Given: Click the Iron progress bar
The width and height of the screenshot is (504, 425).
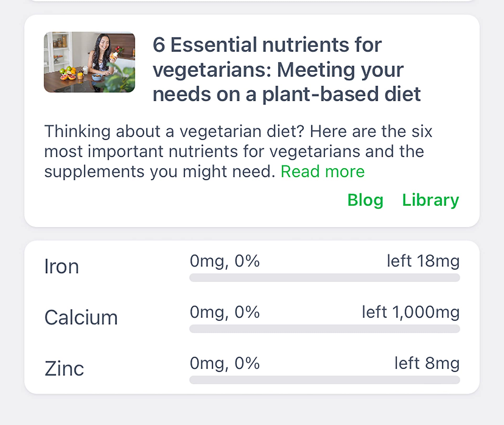Looking at the screenshot, I should (324, 277).
